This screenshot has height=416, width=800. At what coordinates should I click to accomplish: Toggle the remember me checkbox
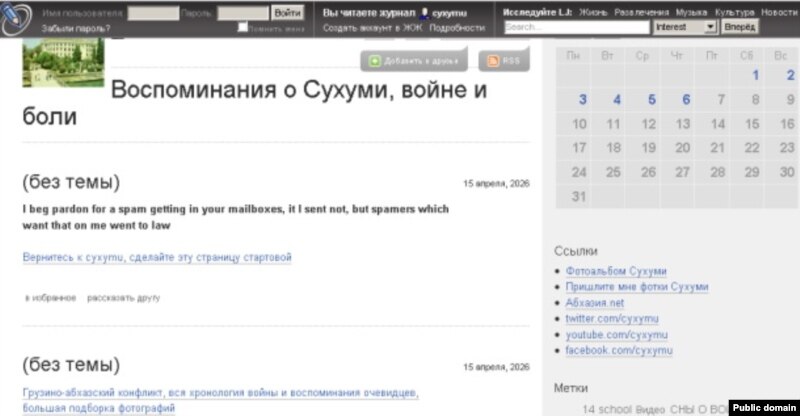pos(243,27)
